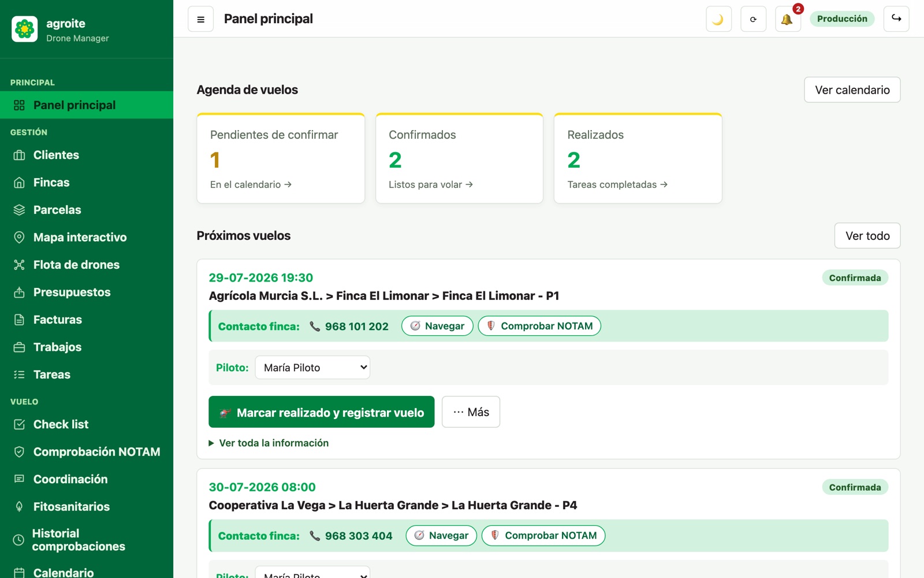Switch to dark mode with the moon icon
Image resolution: width=924 pixels, height=578 pixels.
[718, 19]
